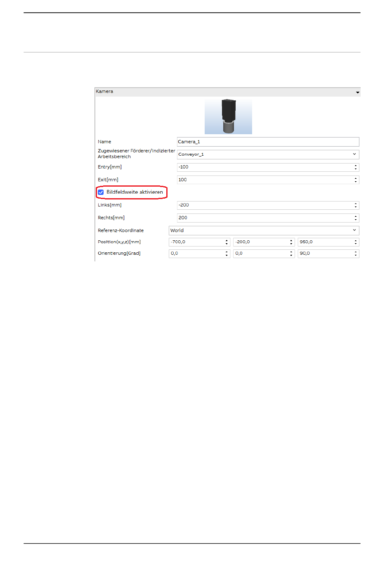Click the camera preview thumbnail
392x569 pixels.
click(x=228, y=116)
